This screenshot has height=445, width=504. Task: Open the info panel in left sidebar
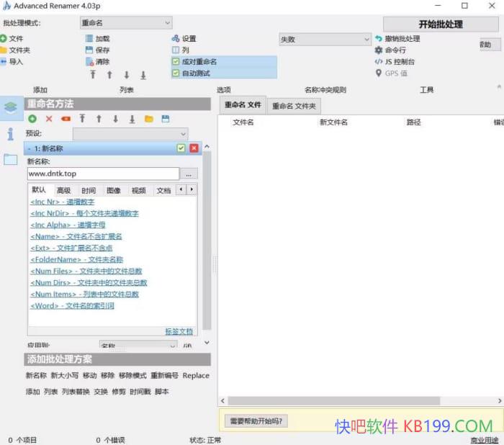pyautogui.click(x=10, y=134)
